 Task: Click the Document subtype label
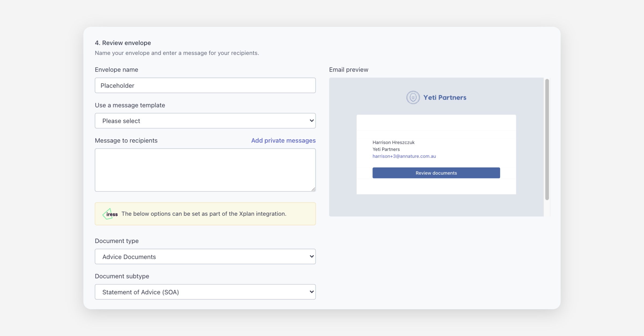[x=122, y=276]
